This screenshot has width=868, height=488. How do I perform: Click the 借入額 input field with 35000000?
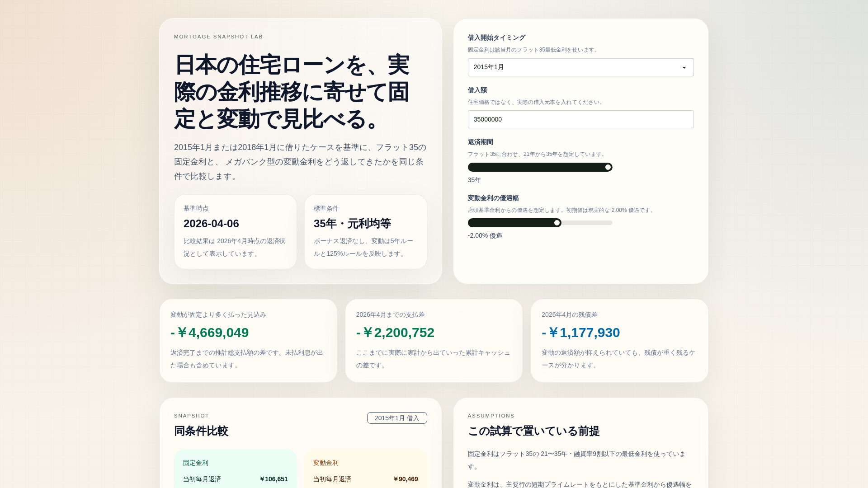pos(580,119)
